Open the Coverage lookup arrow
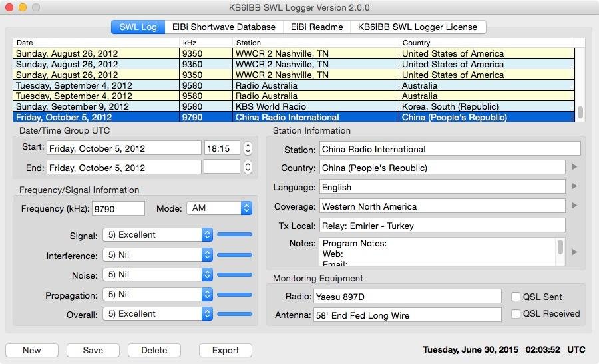Screen dimensions: 599x364 [x=574, y=206]
